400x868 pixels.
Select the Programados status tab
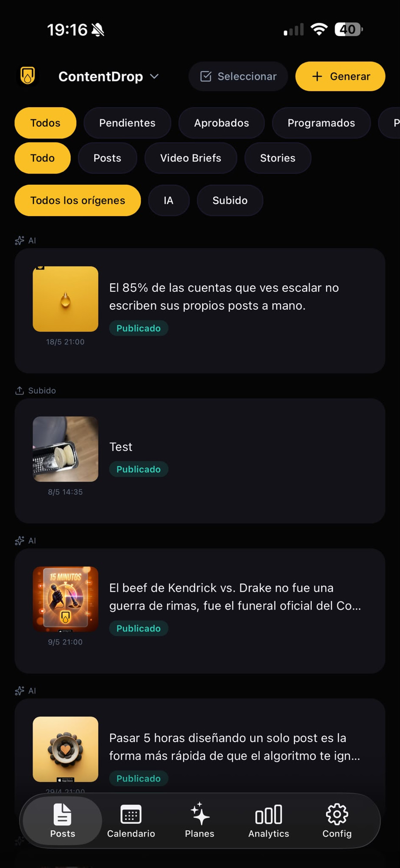click(321, 123)
